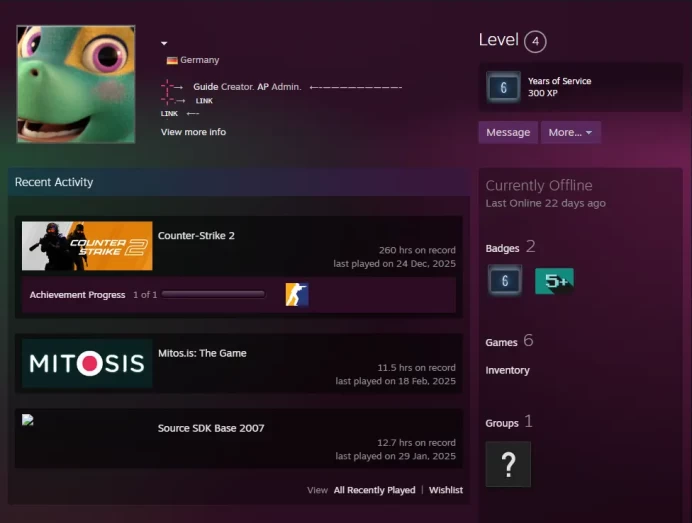The image size is (692, 523).
Task: Click the achievement progress bar
Action: [x=213, y=294]
